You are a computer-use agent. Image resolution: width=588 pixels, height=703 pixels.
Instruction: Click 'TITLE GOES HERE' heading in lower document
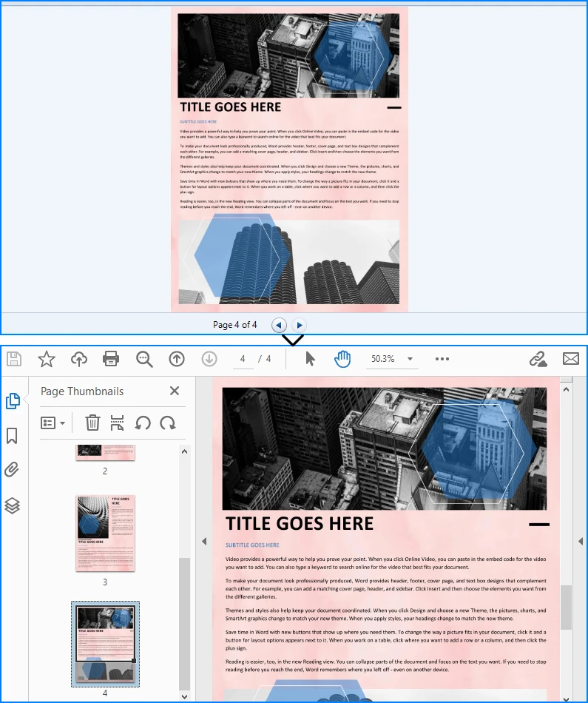click(300, 524)
